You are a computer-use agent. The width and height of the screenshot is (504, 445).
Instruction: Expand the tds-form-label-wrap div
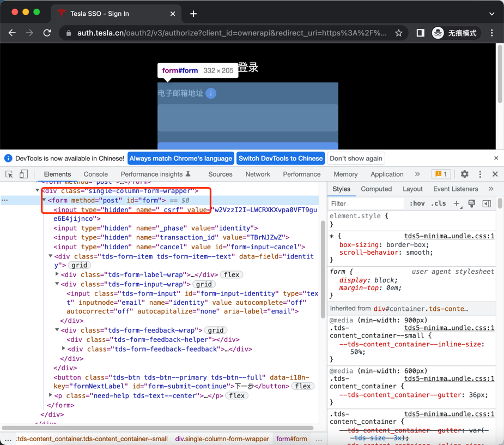pos(57,274)
